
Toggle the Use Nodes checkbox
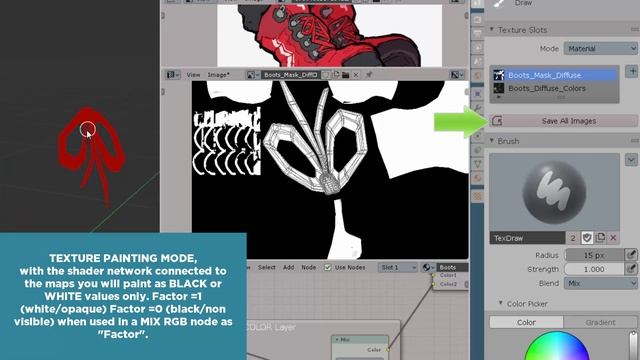coord(327,267)
